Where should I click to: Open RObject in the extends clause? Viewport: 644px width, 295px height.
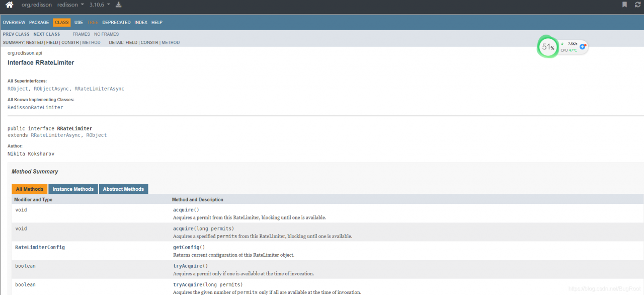pos(97,135)
